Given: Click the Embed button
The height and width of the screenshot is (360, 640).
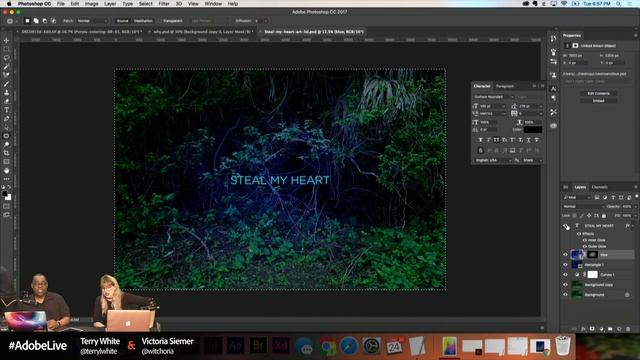Looking at the screenshot, I should pos(598,101).
